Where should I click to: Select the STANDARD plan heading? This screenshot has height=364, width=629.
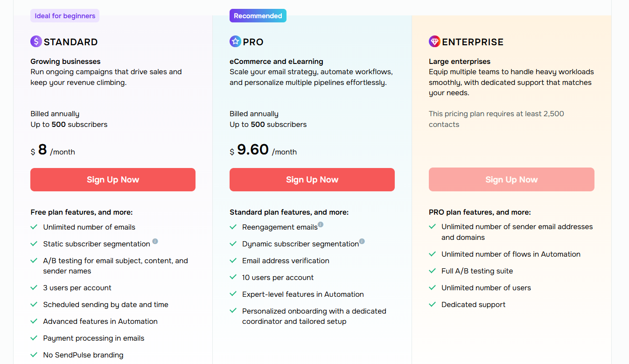[70, 42]
